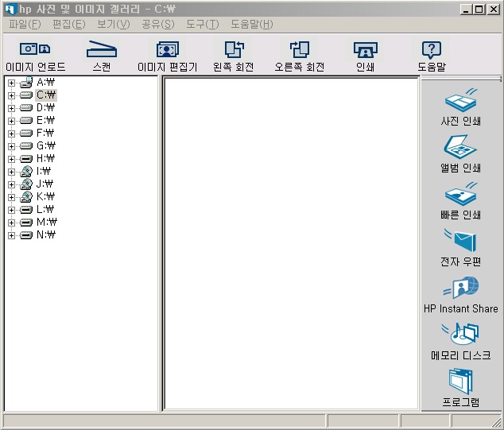Click the removable drive icon for H:₩
This screenshot has width=504, height=430.
pos(26,159)
